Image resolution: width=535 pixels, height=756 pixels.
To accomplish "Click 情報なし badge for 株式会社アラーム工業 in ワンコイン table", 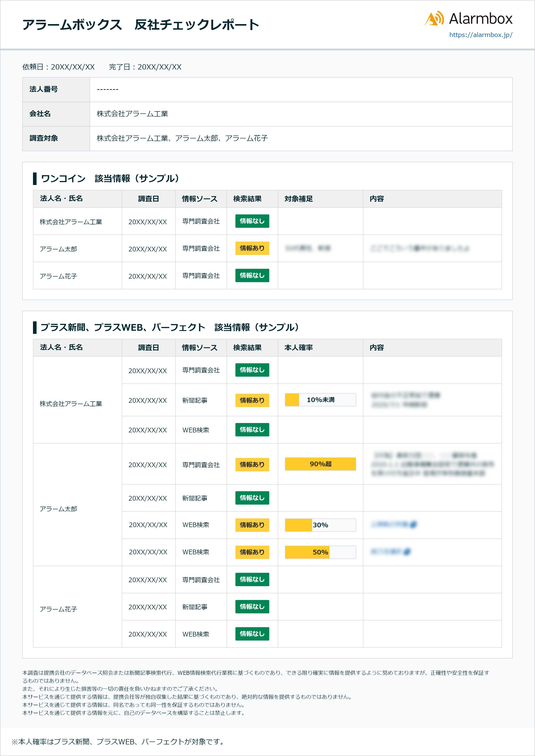I will coord(252,221).
